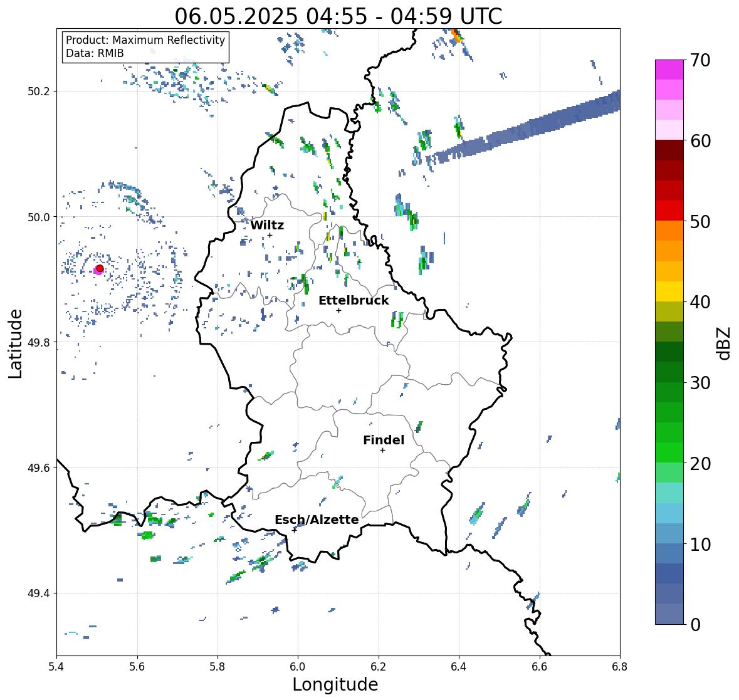Click the magenta 70 dBZ colorbar segment

pyautogui.click(x=669, y=70)
